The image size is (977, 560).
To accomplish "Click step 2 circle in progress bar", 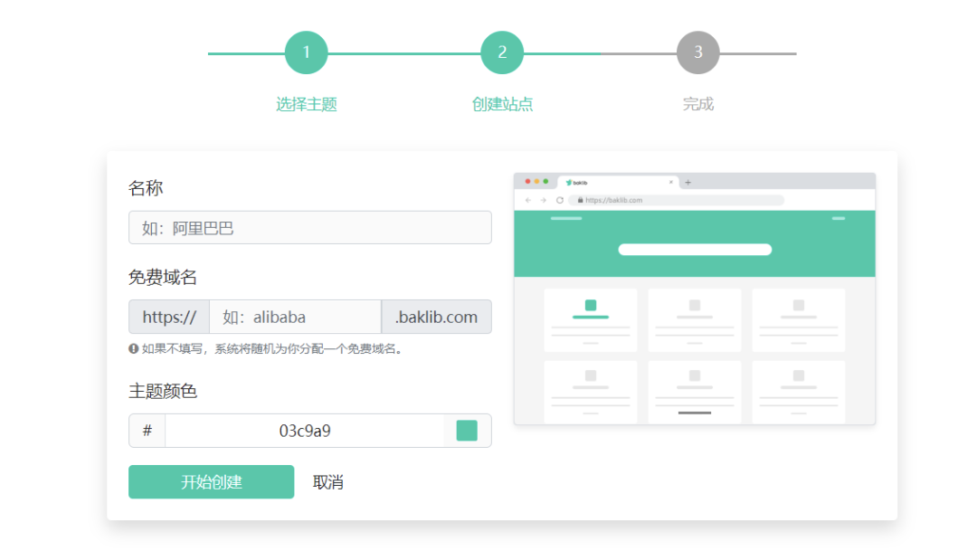I will click(501, 52).
